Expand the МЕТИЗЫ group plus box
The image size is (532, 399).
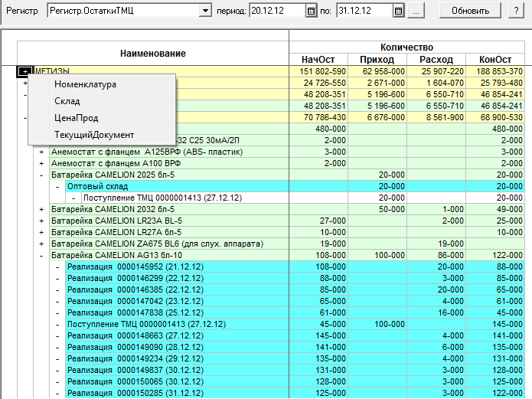[25, 71]
